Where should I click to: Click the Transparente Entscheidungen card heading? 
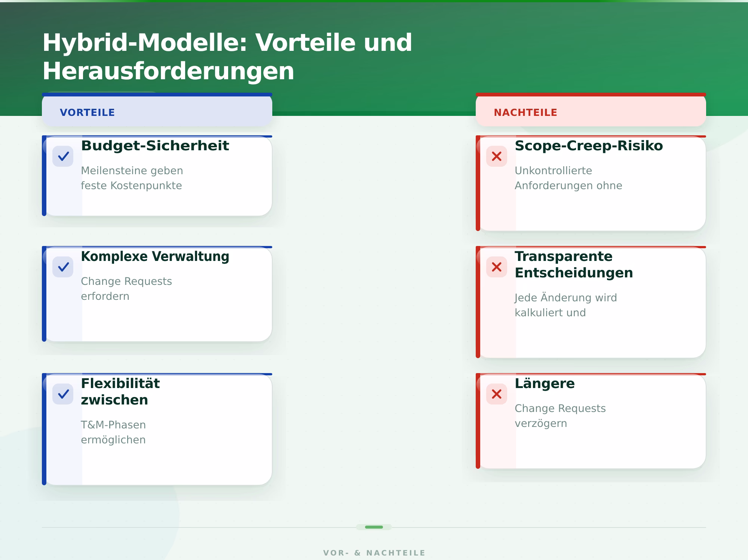point(574,264)
